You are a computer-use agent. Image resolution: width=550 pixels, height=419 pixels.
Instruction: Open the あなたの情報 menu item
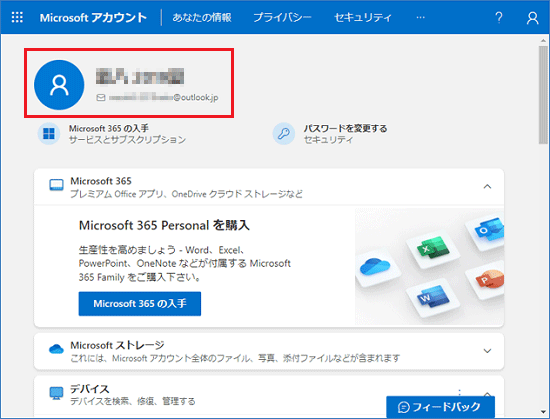coord(202,18)
